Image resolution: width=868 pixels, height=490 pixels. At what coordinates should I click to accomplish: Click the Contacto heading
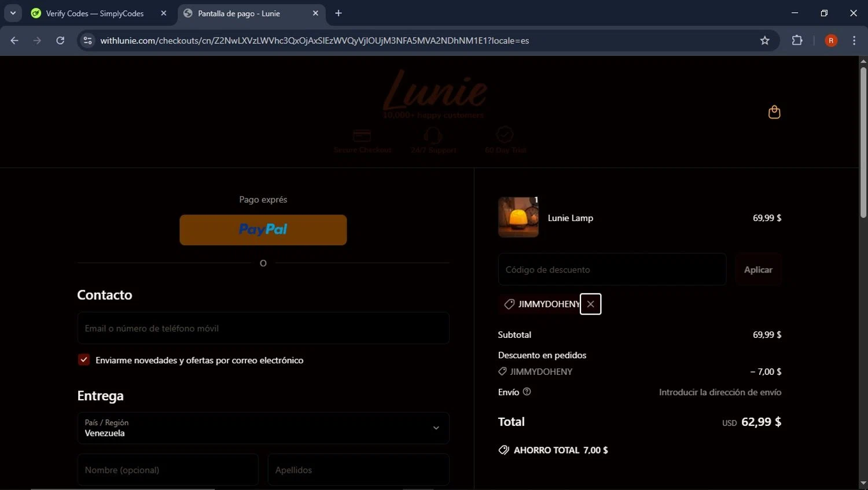click(x=105, y=295)
